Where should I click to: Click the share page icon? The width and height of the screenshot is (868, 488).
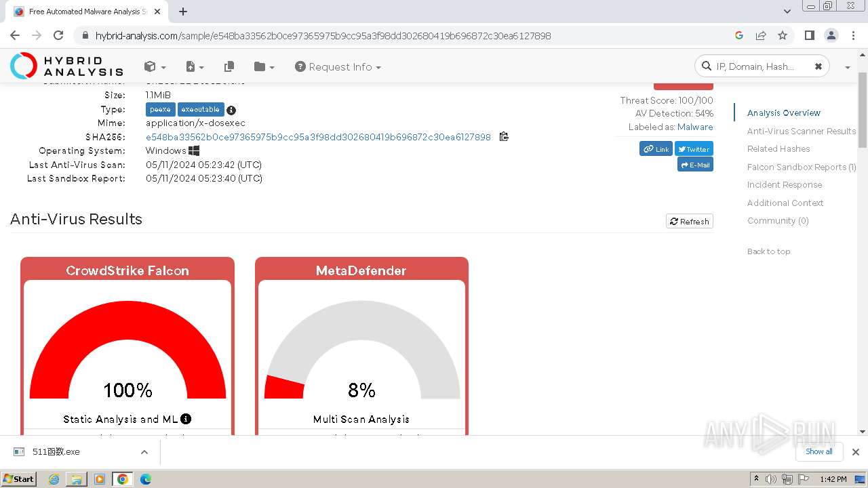click(x=761, y=35)
